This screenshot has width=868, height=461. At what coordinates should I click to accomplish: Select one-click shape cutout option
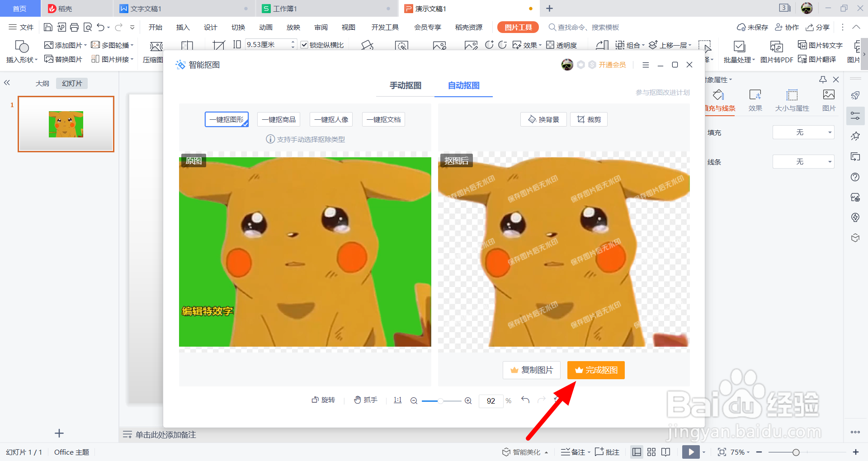pyautogui.click(x=226, y=119)
